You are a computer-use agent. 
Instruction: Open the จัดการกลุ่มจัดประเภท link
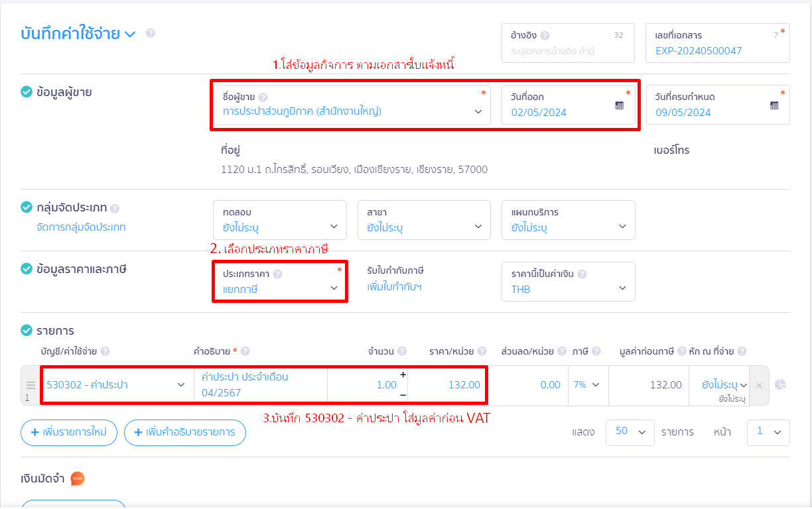pyautogui.click(x=81, y=227)
